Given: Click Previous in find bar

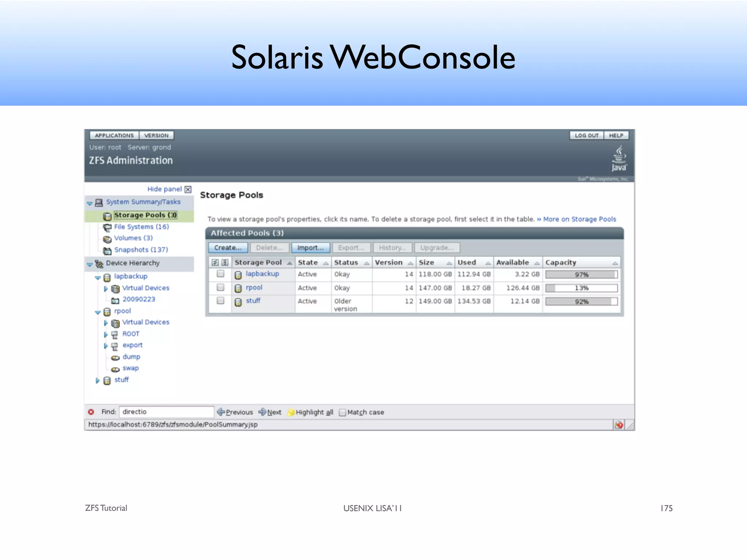Looking at the screenshot, I should pos(235,412).
